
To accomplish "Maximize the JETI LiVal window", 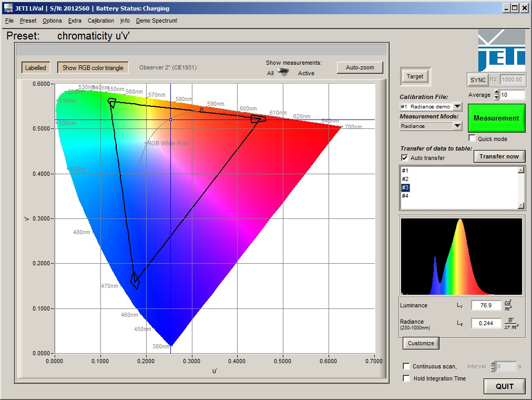I will [x=515, y=8].
